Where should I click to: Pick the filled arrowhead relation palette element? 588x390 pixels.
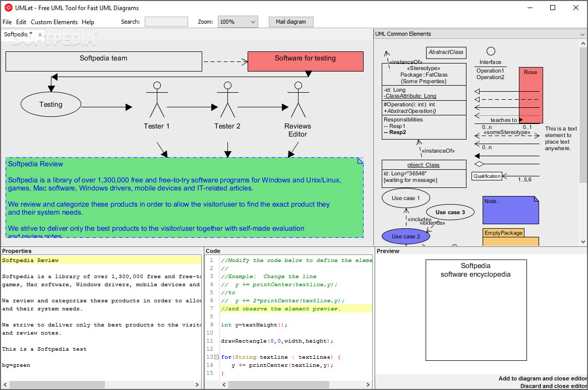tap(507, 156)
